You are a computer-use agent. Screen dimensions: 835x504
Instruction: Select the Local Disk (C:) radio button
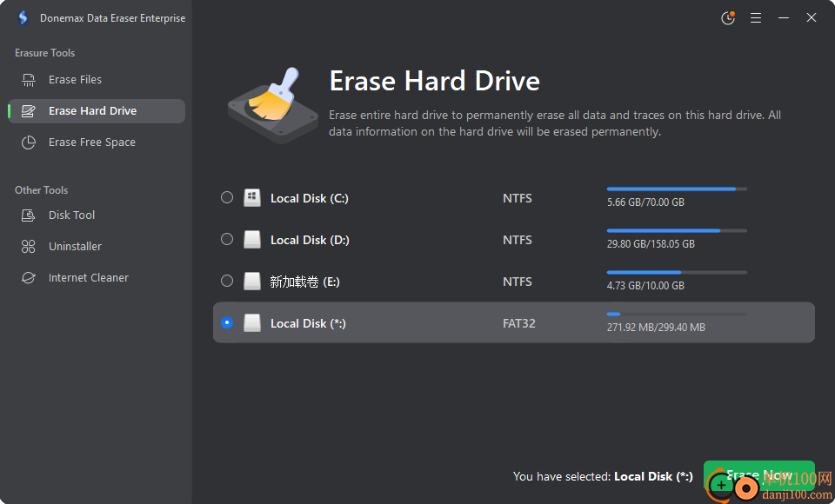coord(227,197)
